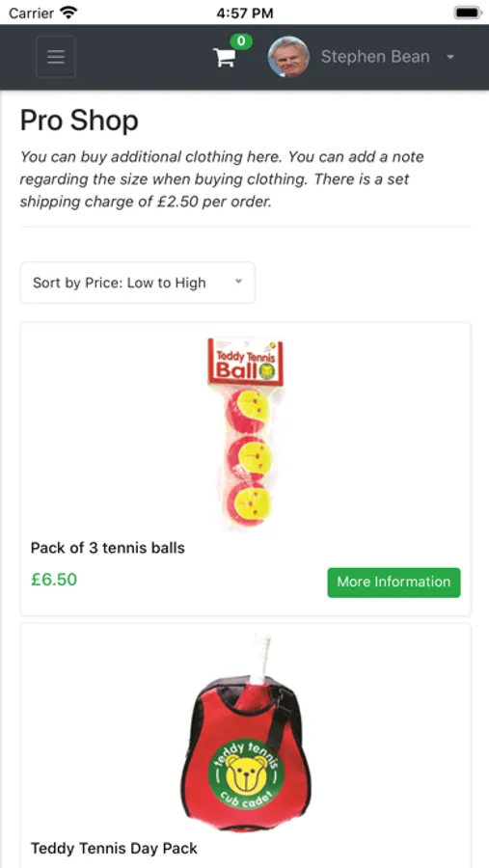The height and width of the screenshot is (868, 489).
Task: Tap the Carrier label in status bar
Action: pyautogui.click(x=32, y=13)
